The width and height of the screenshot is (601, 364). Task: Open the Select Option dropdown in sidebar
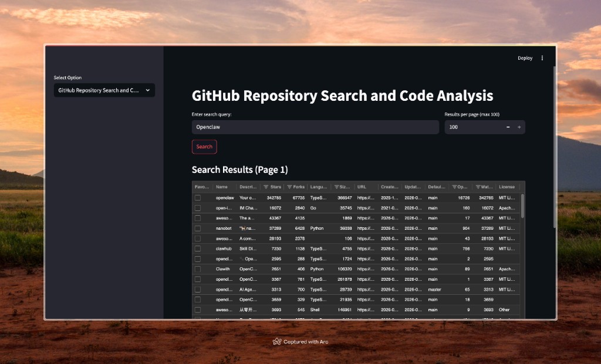point(104,90)
